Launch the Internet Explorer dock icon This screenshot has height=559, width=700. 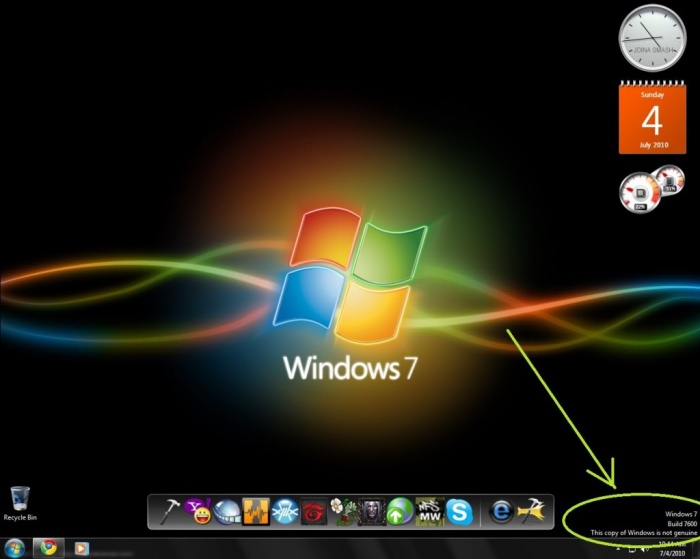(501, 512)
